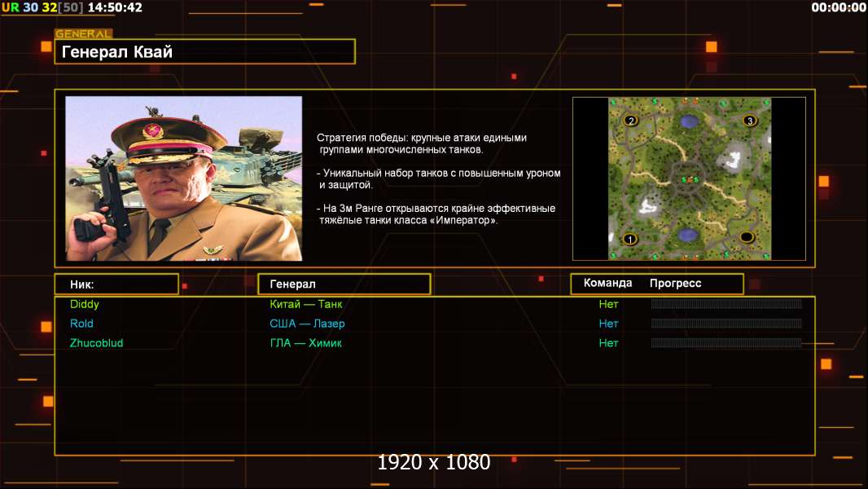
Task: Select player name Zhucoblud
Action: click(x=96, y=343)
